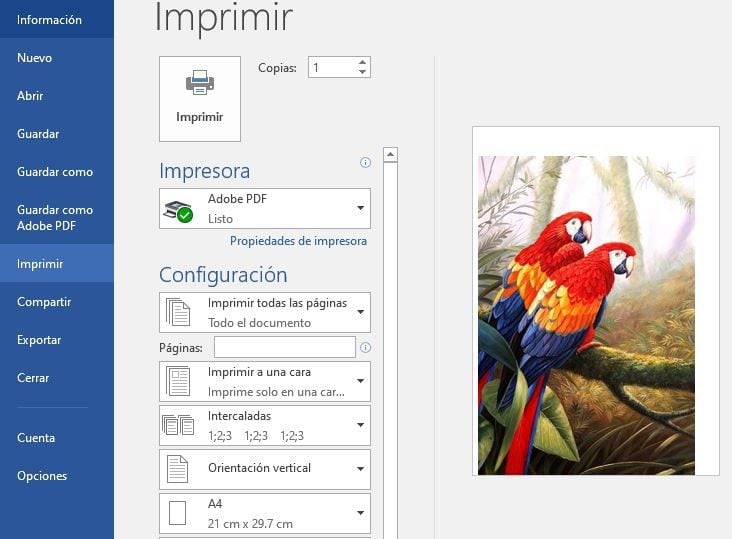Image resolution: width=732 pixels, height=539 pixels.
Task: Click the one-sided printing icon
Action: tap(178, 381)
